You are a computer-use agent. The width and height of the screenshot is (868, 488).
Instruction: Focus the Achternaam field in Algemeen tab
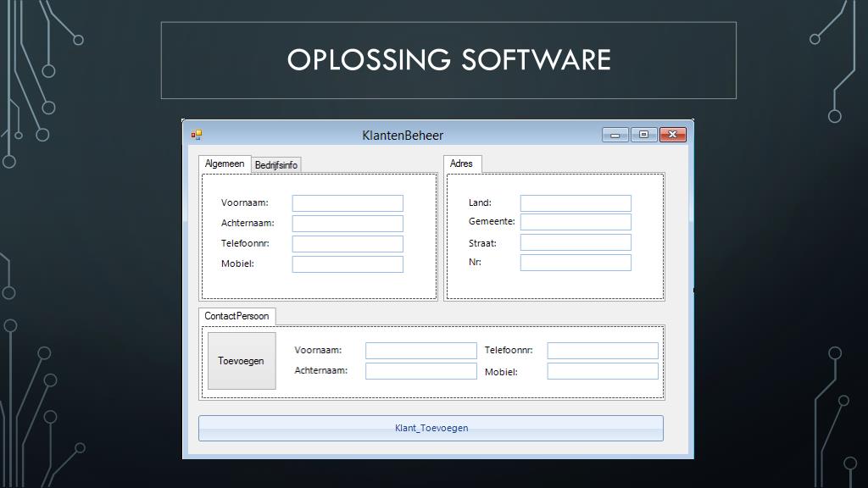pos(348,224)
